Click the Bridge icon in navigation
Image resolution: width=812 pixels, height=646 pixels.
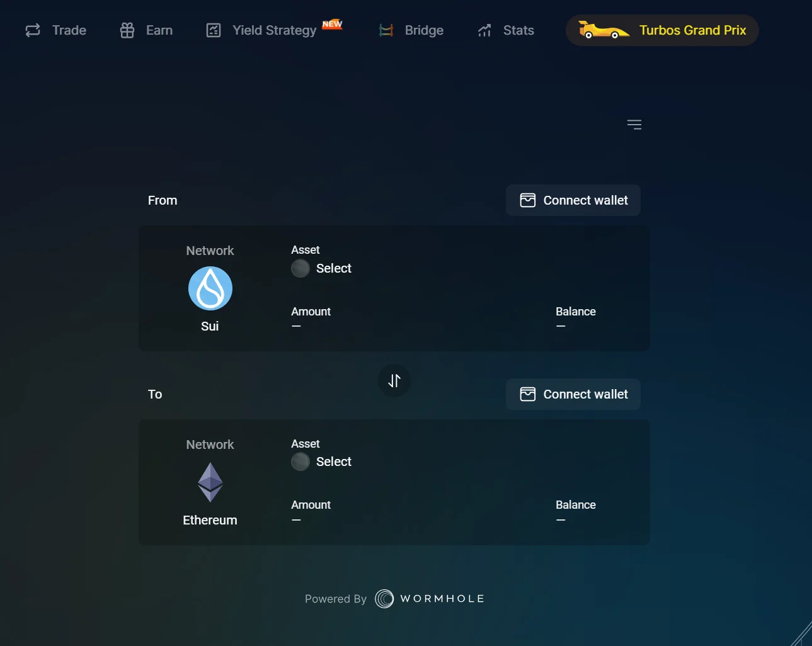(x=386, y=30)
